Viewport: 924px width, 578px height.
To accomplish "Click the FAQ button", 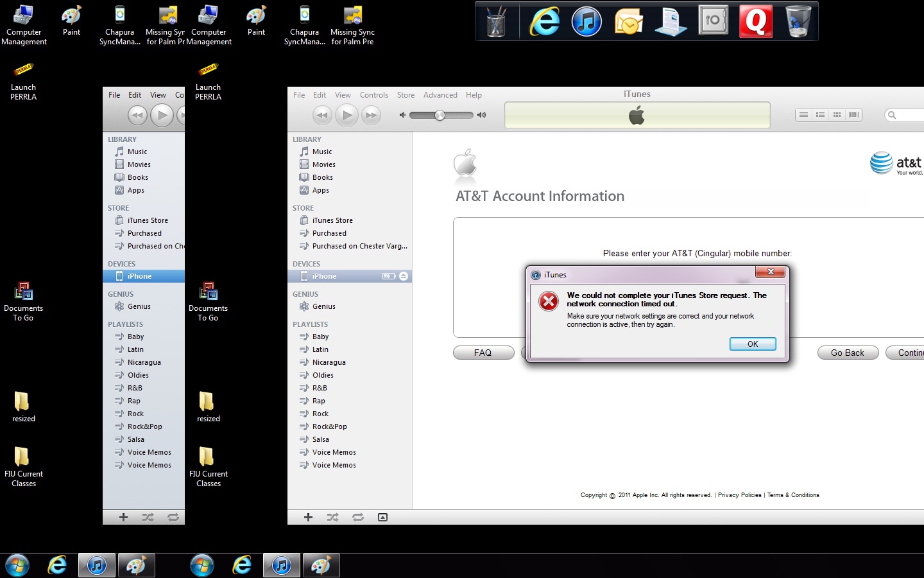I will [483, 353].
